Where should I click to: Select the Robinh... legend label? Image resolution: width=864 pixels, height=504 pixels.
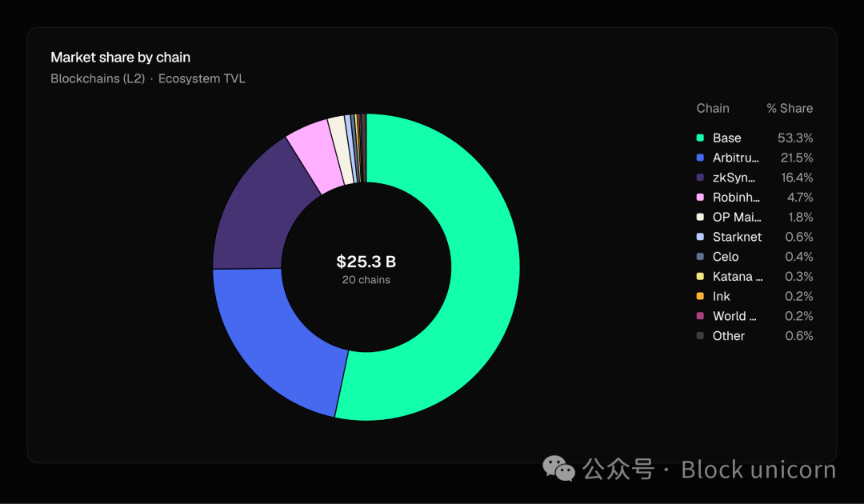click(x=736, y=197)
